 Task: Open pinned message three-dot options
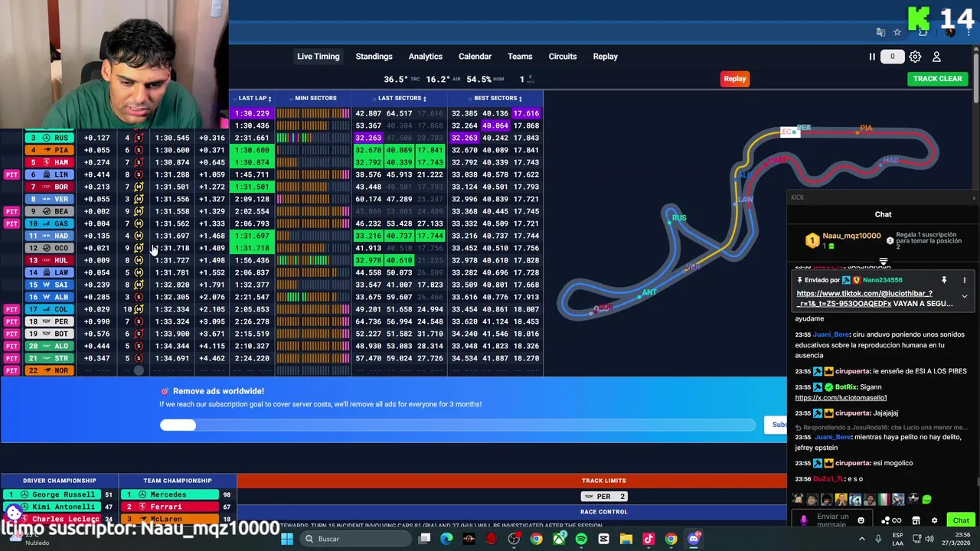coord(965,280)
